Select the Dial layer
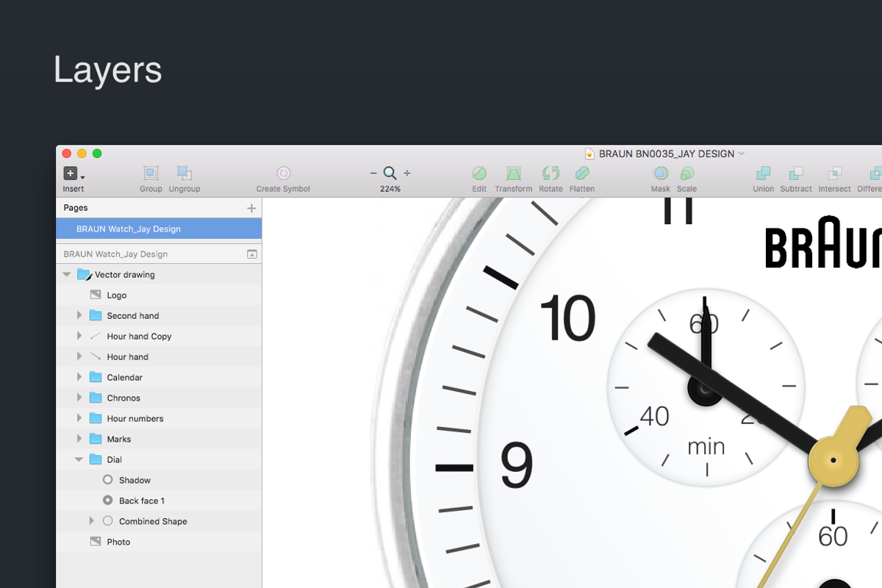 pos(159,459)
